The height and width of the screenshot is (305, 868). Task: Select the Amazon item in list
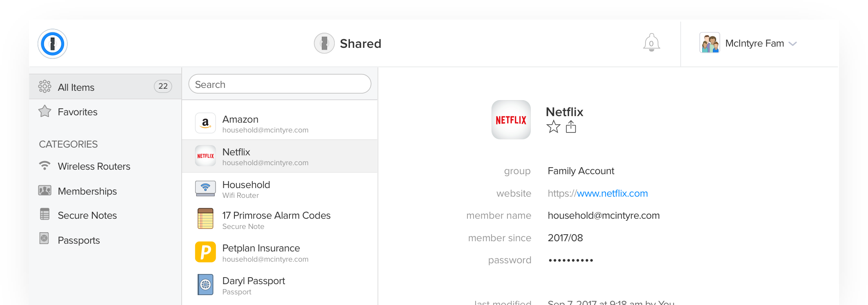[280, 123]
